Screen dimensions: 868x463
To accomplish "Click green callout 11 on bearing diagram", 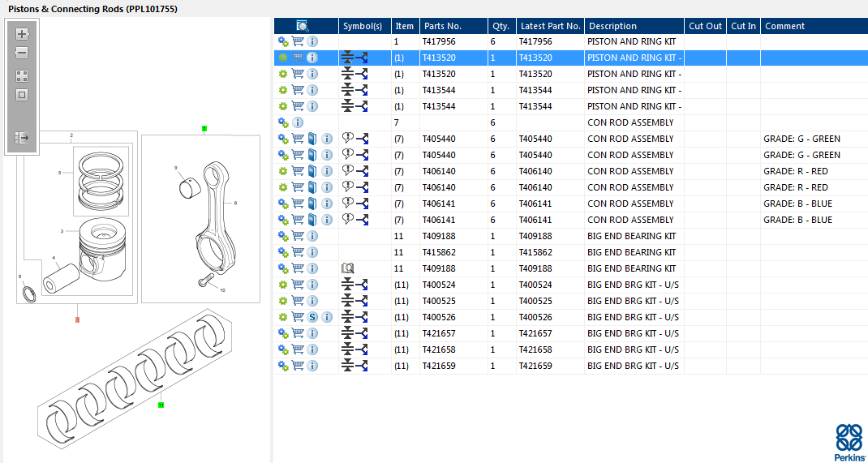I will click(x=161, y=405).
